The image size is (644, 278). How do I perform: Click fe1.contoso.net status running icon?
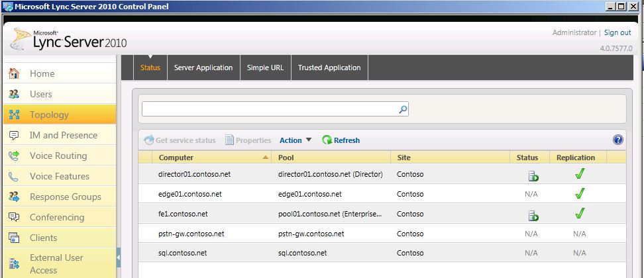(533, 216)
